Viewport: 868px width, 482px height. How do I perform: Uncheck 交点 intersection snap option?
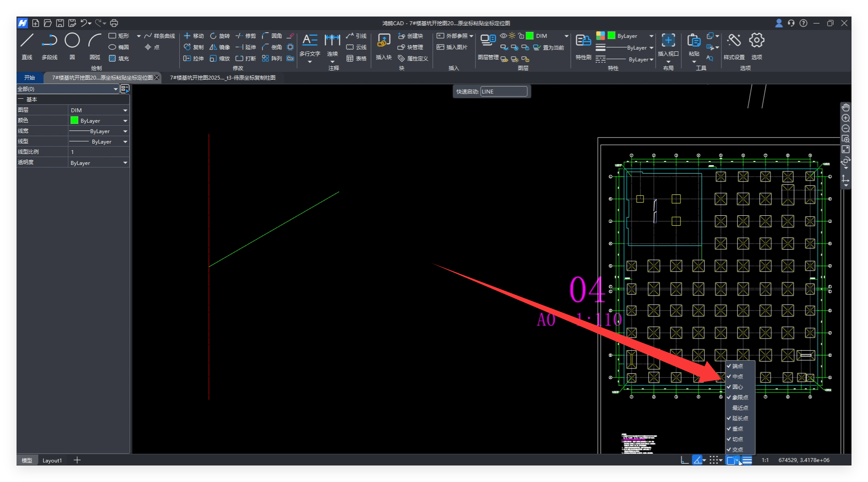[737, 449]
